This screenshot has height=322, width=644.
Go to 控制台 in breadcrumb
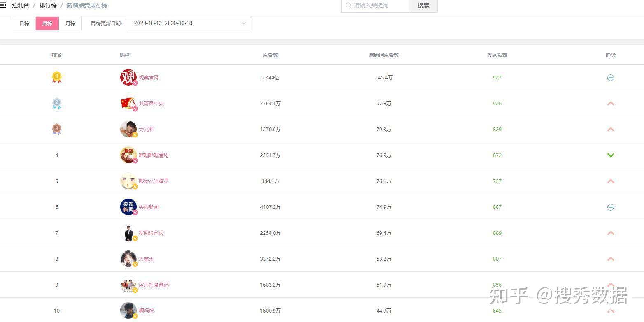pos(21,5)
